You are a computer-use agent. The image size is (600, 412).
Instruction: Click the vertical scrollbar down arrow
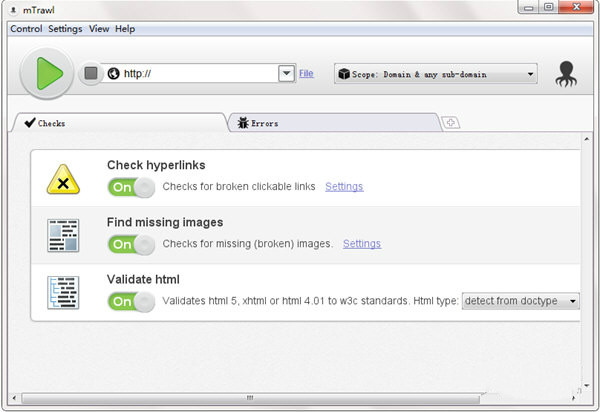point(587,386)
